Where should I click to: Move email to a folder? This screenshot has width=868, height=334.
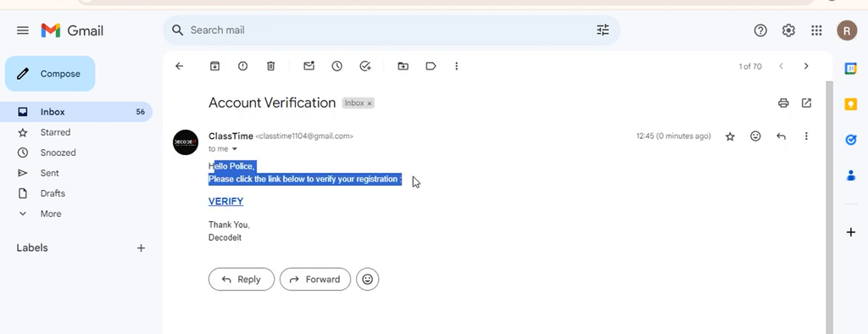coord(403,66)
